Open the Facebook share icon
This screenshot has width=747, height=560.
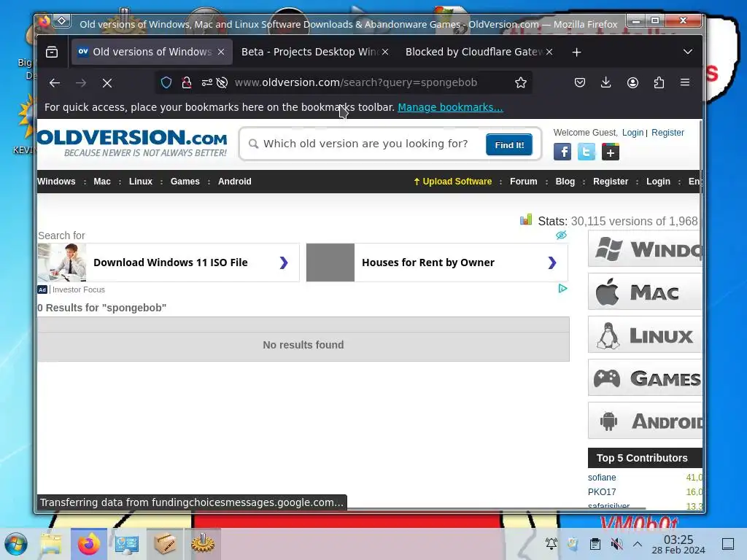pyautogui.click(x=562, y=152)
